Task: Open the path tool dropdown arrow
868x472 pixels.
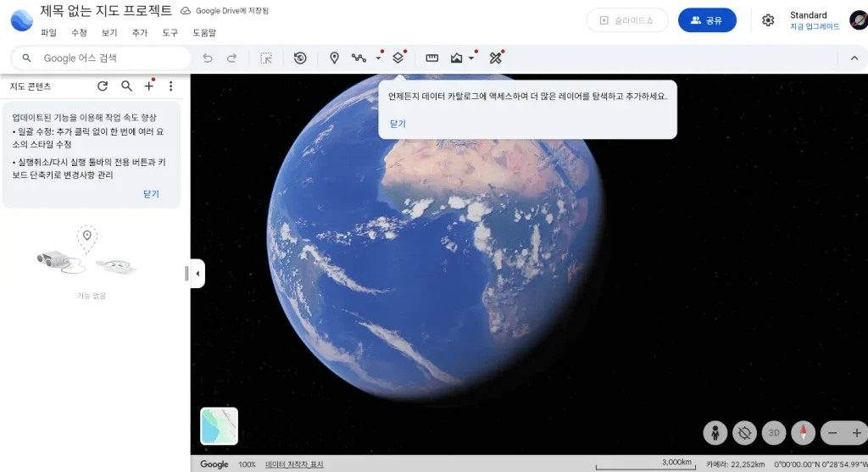Action: [379, 58]
